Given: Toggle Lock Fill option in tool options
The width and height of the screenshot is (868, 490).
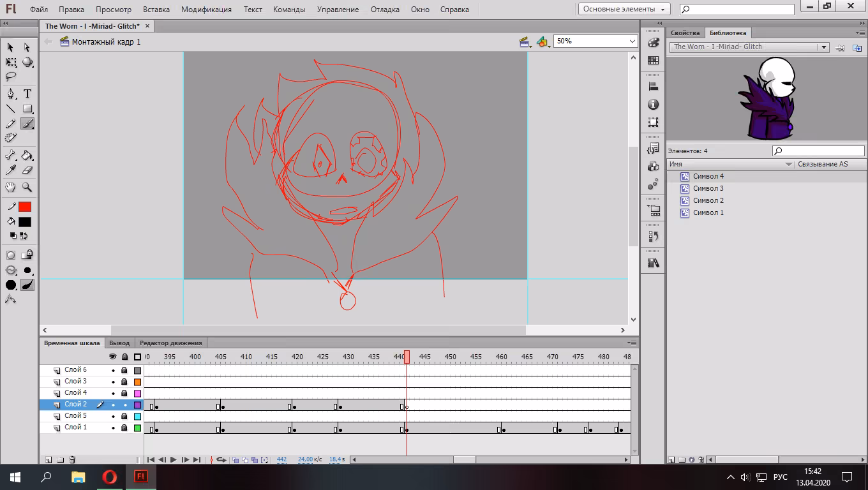Looking at the screenshot, I should [x=27, y=255].
